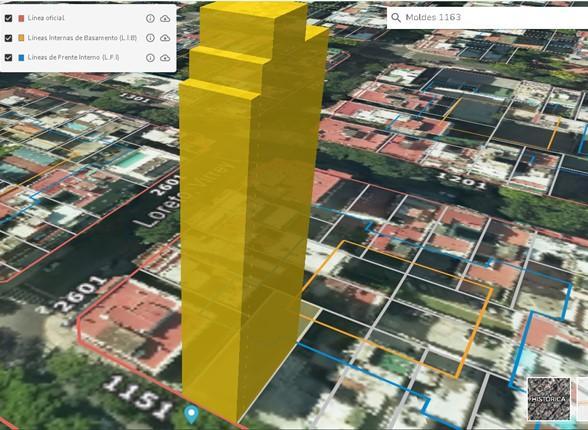Image resolution: width=588 pixels, height=430 pixels.
Task: Switch to the Histórica basemap thumbnail
Action: click(549, 399)
